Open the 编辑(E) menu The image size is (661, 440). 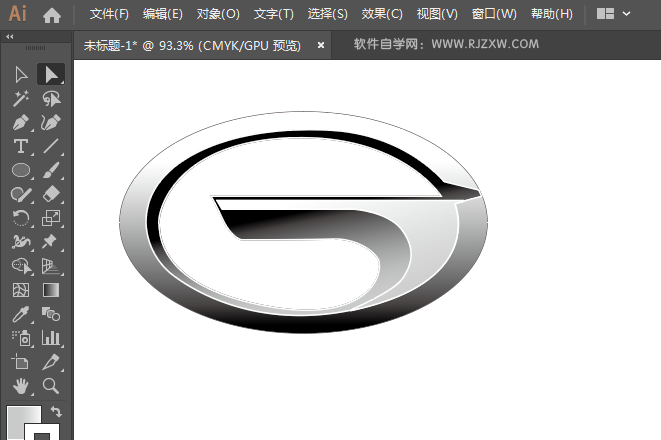pyautogui.click(x=163, y=14)
